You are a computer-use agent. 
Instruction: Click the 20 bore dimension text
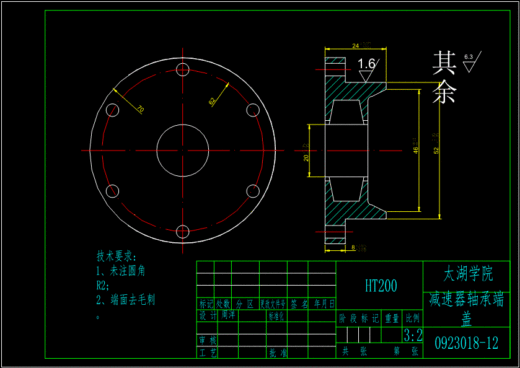point(306,157)
